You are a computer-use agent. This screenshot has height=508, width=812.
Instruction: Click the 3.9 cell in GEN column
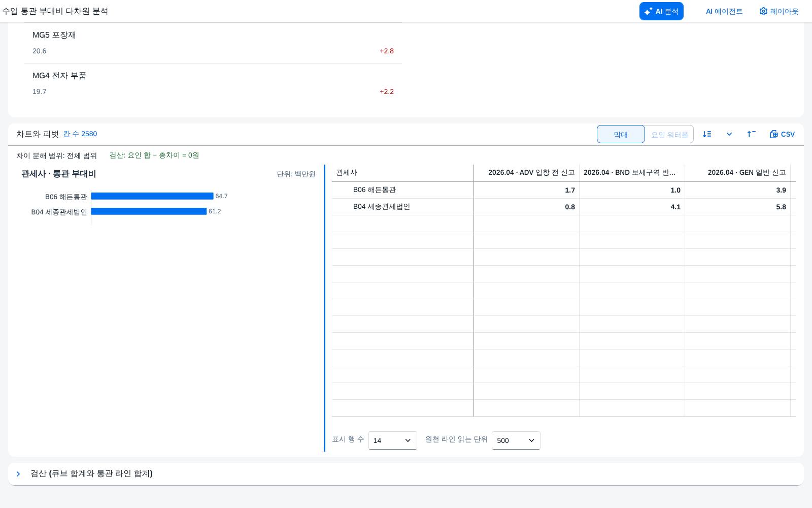[738, 190]
